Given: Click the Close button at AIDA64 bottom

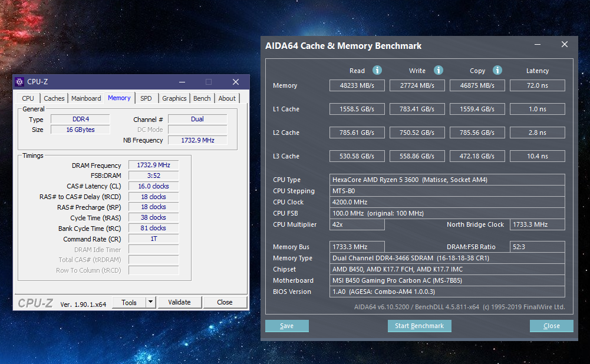Looking at the screenshot, I should pyautogui.click(x=552, y=326).
